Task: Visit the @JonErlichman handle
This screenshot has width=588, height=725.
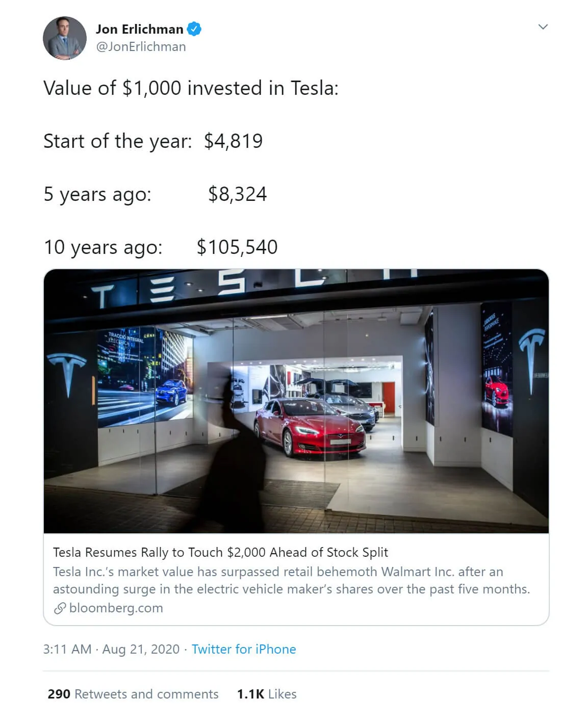Action: tap(141, 47)
